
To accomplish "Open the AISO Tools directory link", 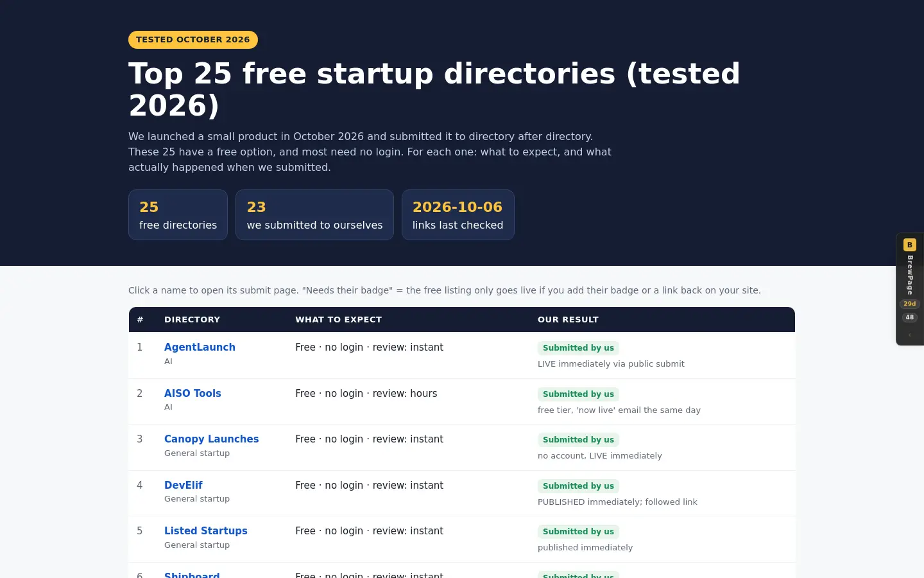I will [x=193, y=393].
